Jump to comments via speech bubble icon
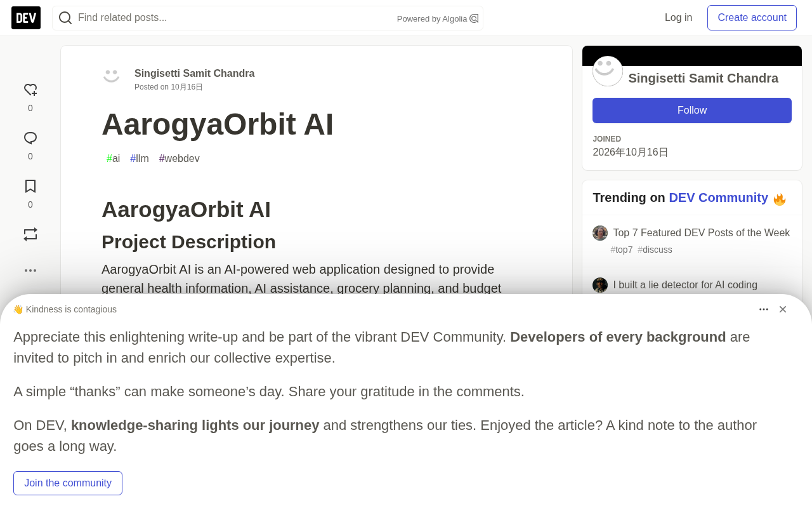The image size is (812, 508). 30,138
